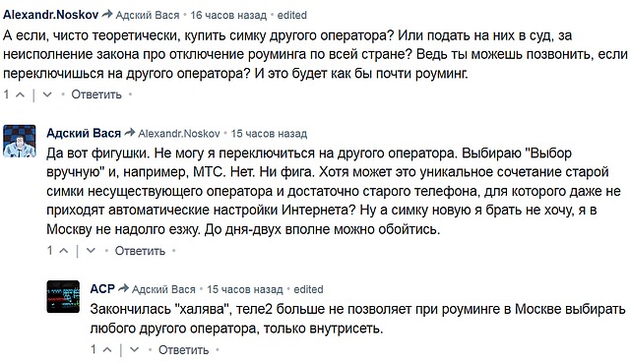Downvote Alexandr.Noskov's comment
This screenshot has width=630, height=364.
click(x=47, y=94)
